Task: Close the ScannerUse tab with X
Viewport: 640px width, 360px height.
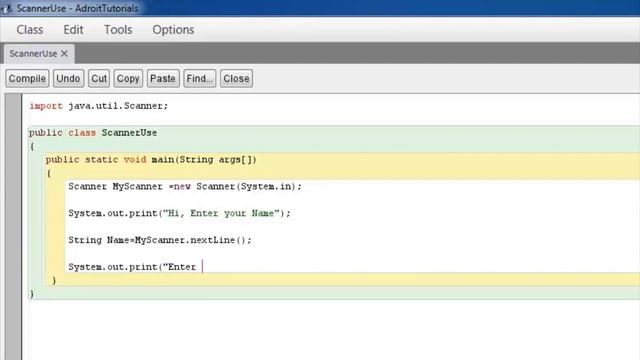Action: click(64, 53)
